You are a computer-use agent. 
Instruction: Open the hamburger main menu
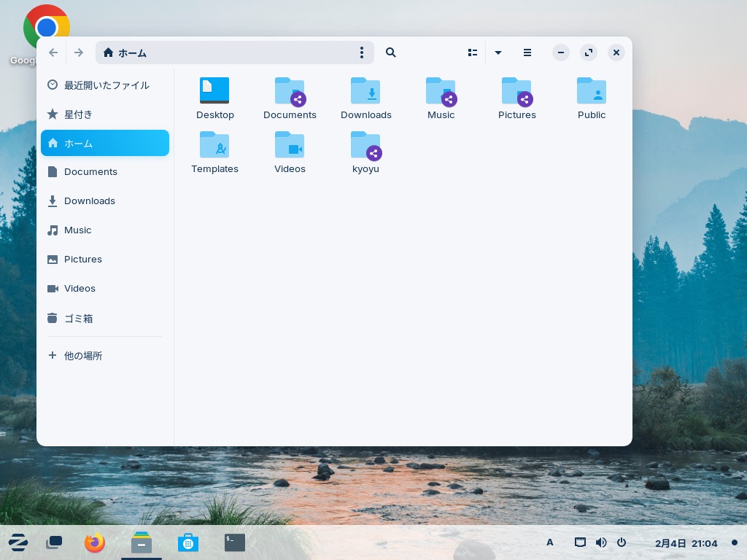coord(527,52)
